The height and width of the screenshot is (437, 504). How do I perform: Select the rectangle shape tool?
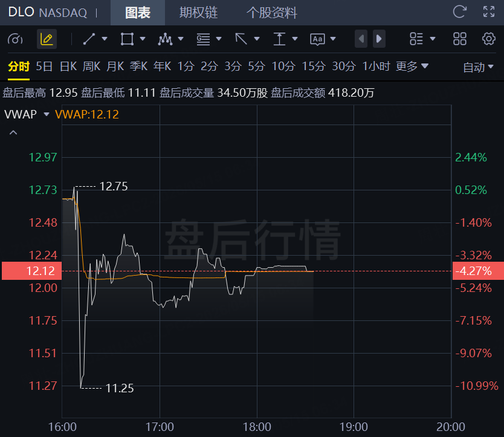127,39
